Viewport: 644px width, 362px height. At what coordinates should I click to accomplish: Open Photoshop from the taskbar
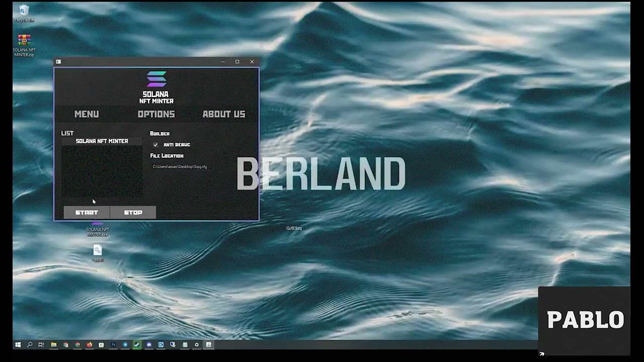pos(113,345)
